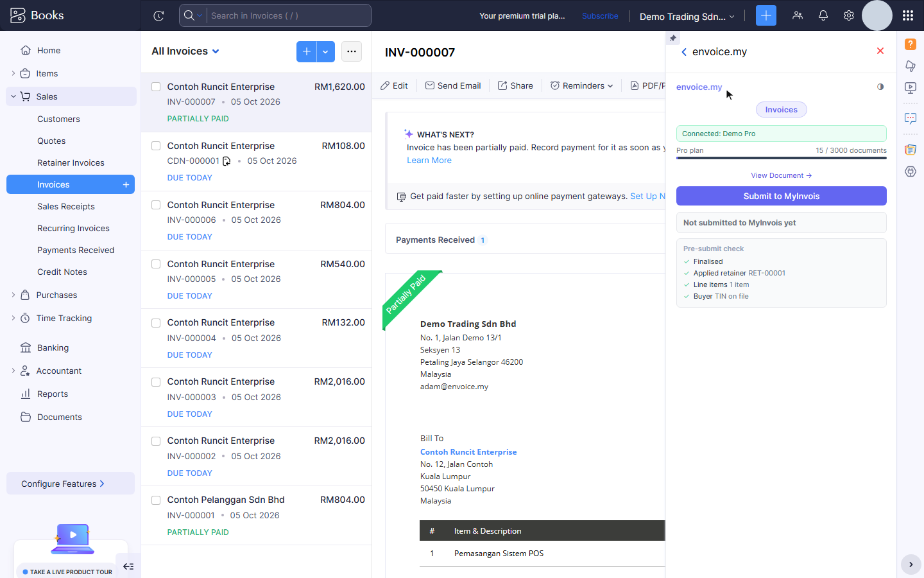Select checkbox for CDN-000001
The image size is (924, 578).
click(x=156, y=146)
